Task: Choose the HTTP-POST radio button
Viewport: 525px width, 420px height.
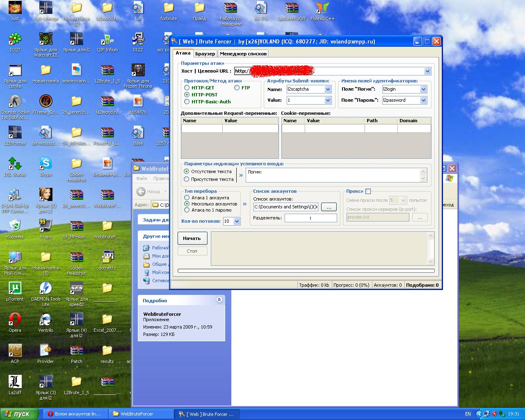Action: point(187,95)
